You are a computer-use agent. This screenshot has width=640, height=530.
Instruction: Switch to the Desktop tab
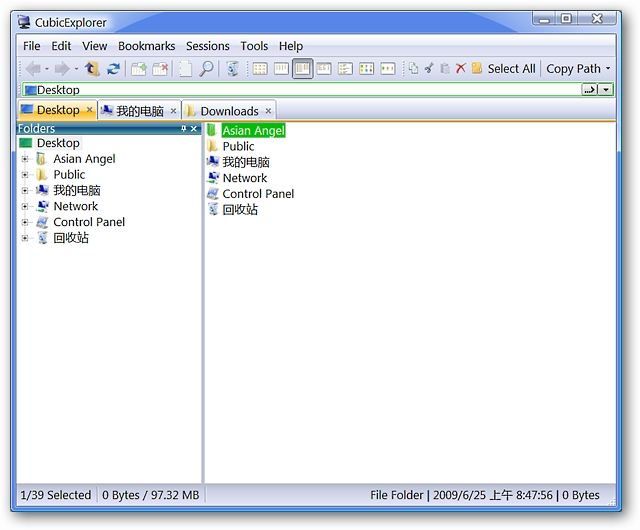point(57,110)
